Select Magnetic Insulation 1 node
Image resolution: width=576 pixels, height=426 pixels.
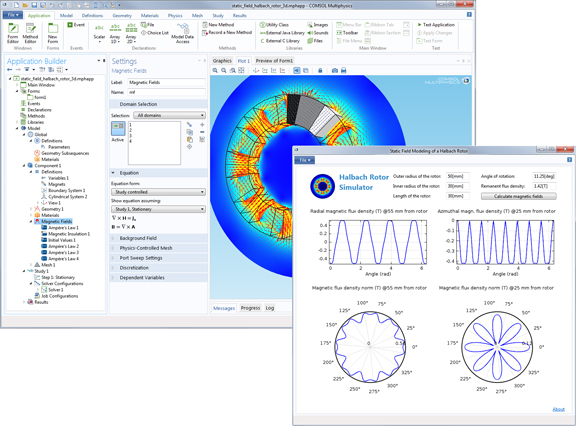pyautogui.click(x=66, y=234)
